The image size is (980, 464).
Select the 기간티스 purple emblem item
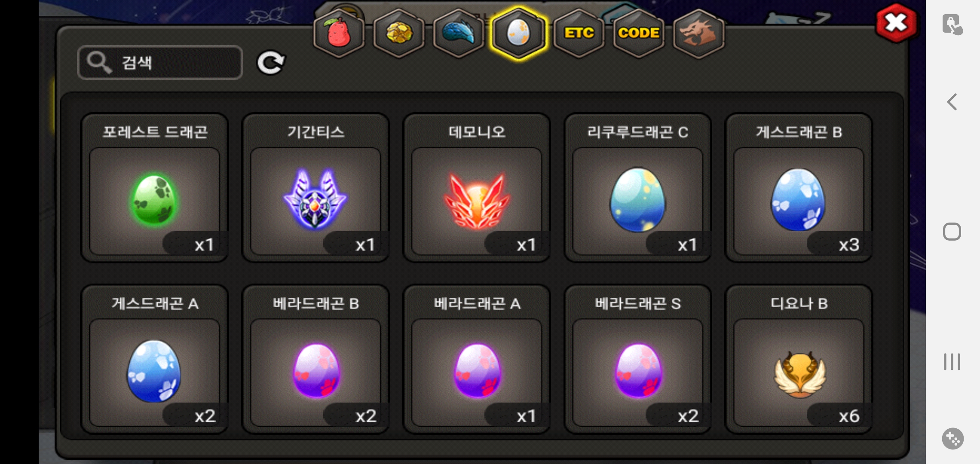(316, 188)
